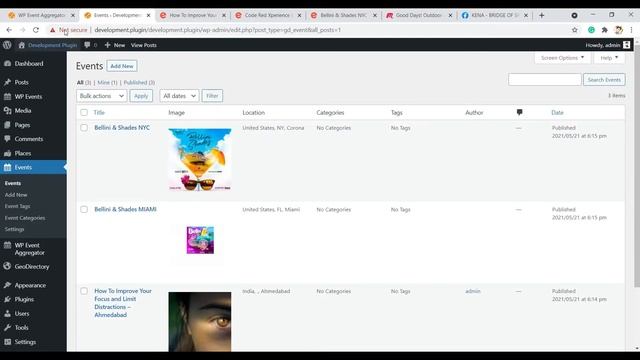Open Add New submenu item

coord(16,195)
